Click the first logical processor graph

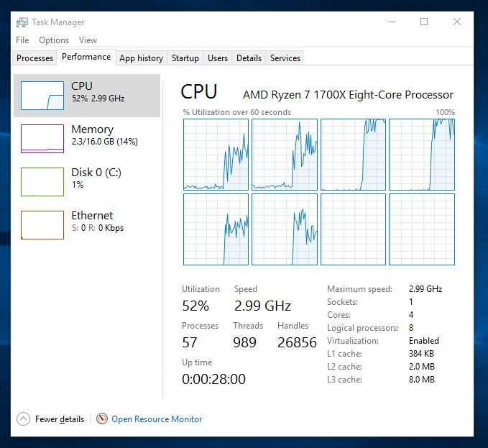point(216,155)
